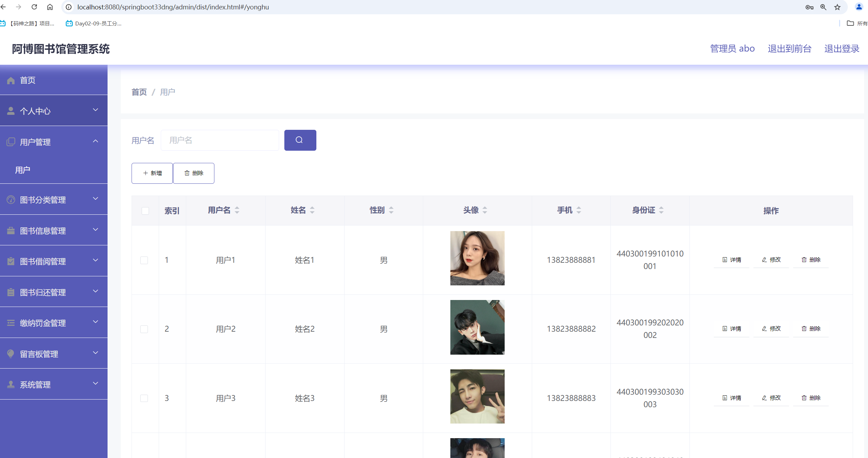Click 修改 for 用户2
Viewport: 868px width, 458px height.
771,329
